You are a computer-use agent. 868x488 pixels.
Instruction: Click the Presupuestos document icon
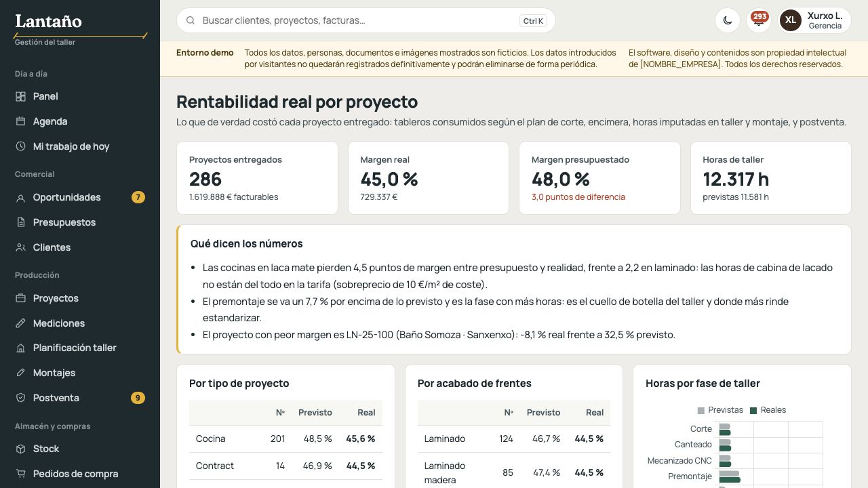coord(20,222)
